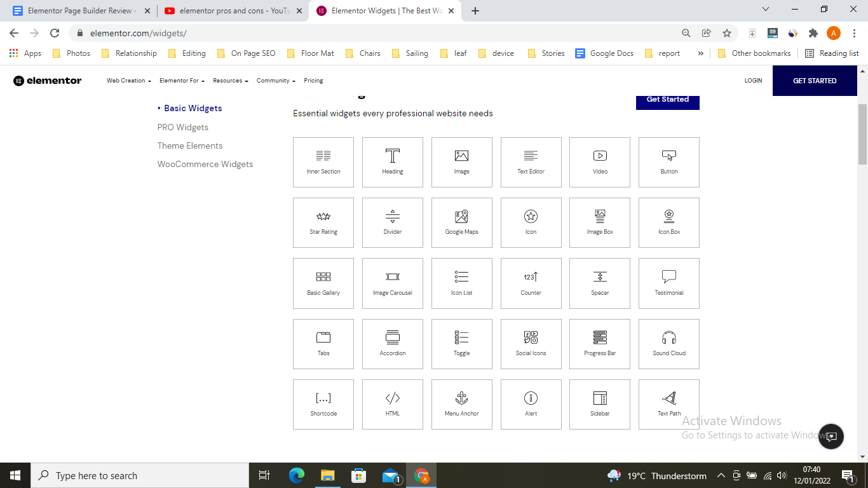Select the Image Box widget
The image size is (868, 488).
[600, 222]
